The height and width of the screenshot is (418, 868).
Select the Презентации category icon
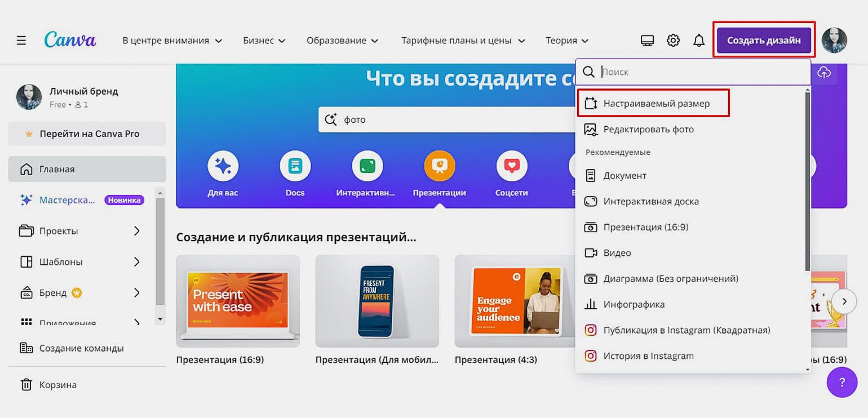(x=439, y=167)
